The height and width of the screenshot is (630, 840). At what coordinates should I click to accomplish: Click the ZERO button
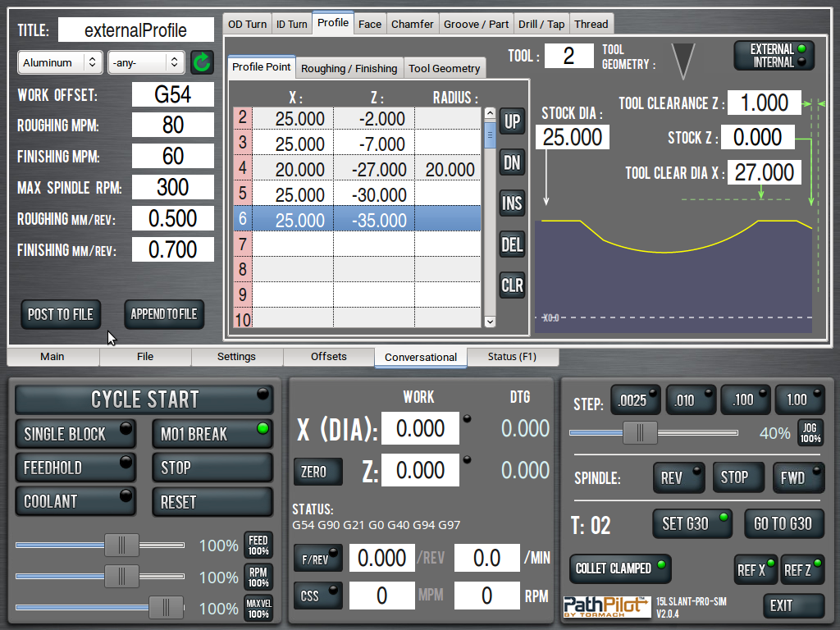coord(317,472)
